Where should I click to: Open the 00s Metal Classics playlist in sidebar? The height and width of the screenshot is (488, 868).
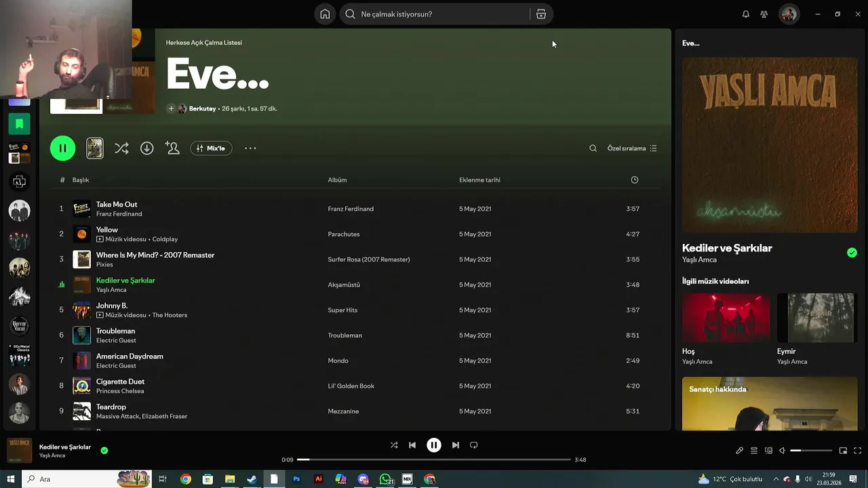click(x=19, y=355)
